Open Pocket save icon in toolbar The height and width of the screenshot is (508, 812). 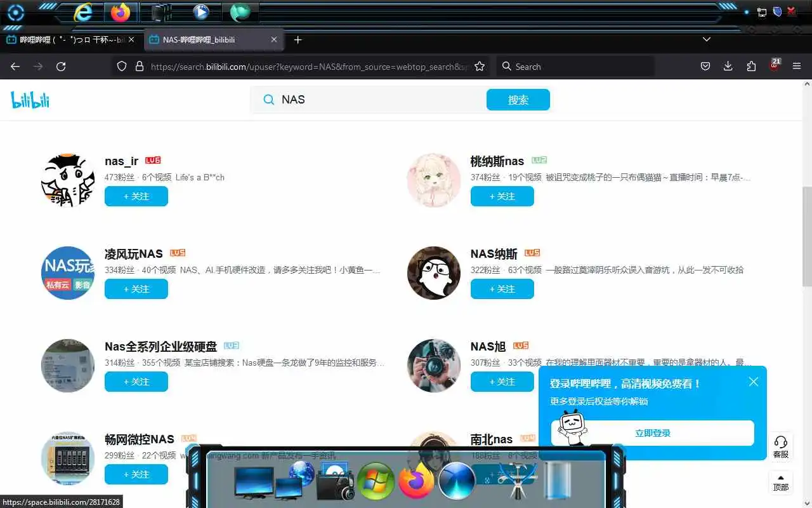click(705, 67)
